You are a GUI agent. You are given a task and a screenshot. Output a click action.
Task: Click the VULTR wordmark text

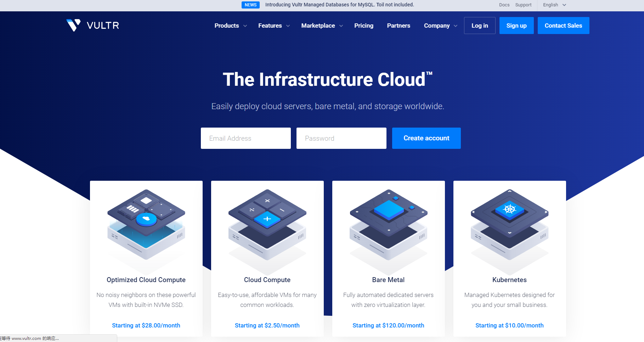[x=103, y=26]
